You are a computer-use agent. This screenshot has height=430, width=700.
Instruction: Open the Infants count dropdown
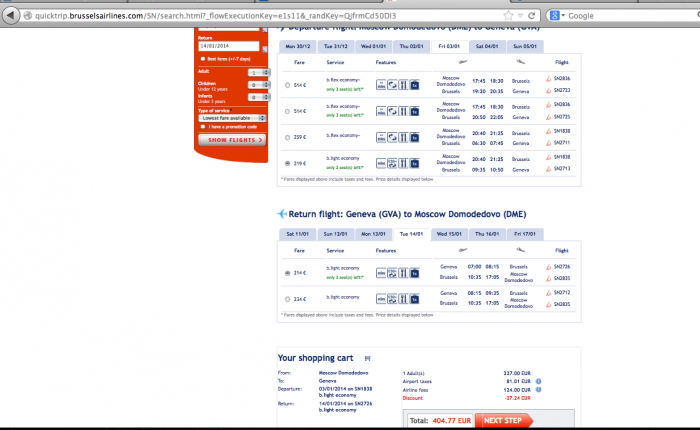tap(259, 97)
